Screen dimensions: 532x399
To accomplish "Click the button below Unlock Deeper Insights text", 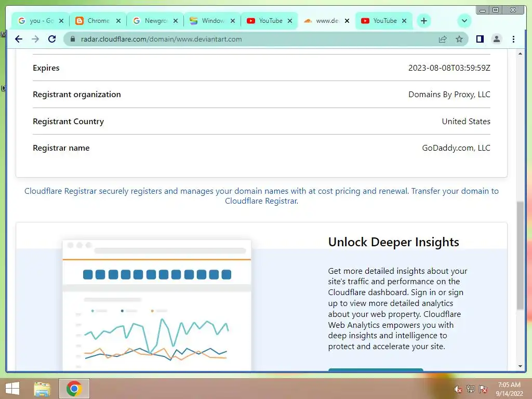I will [376, 370].
